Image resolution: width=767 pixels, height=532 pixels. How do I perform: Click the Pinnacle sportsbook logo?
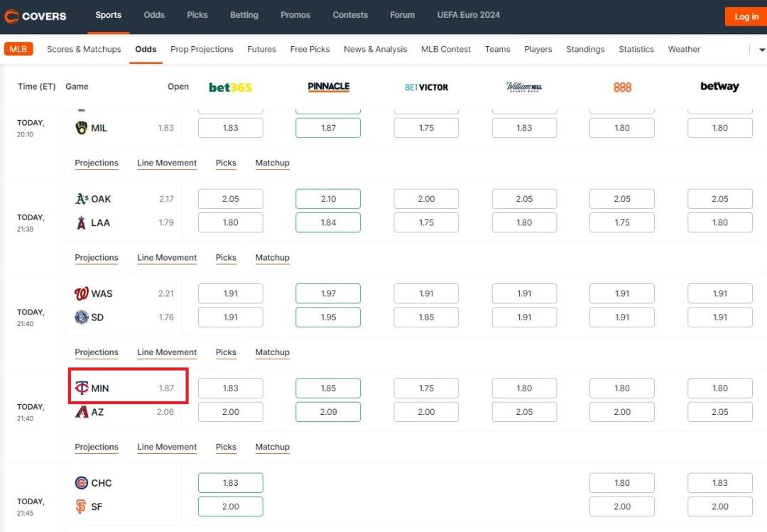coord(329,87)
